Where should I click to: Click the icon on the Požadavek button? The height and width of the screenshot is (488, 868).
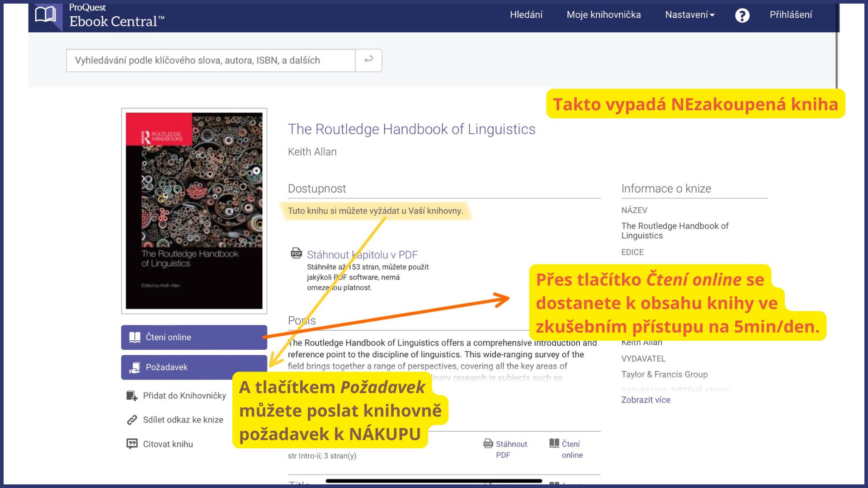135,367
